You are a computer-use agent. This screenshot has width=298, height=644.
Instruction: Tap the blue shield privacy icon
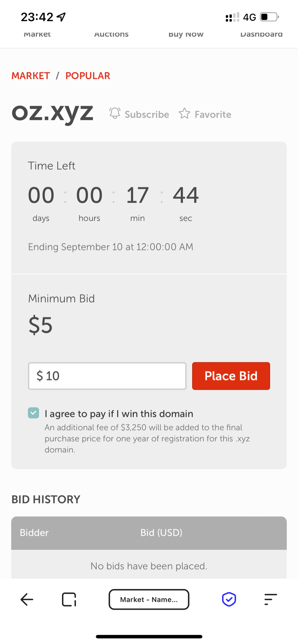pyautogui.click(x=229, y=599)
